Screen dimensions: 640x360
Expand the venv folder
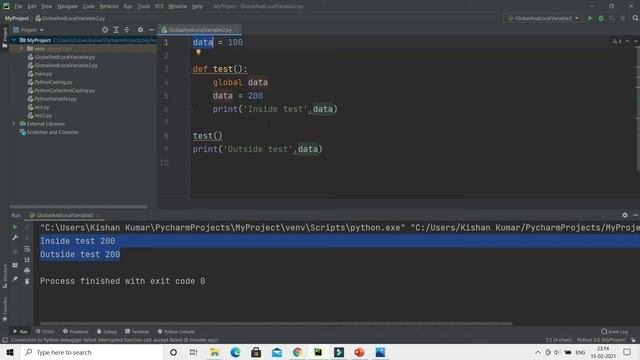pos(22,48)
